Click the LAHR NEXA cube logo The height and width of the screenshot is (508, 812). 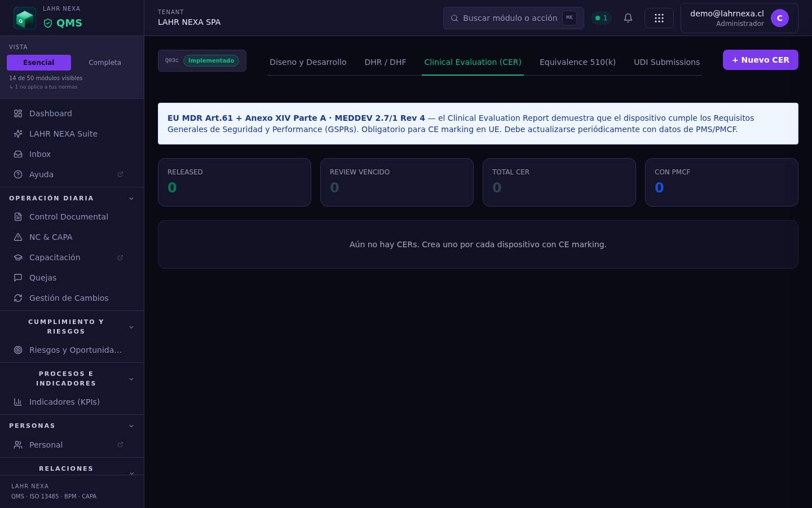[x=25, y=18]
